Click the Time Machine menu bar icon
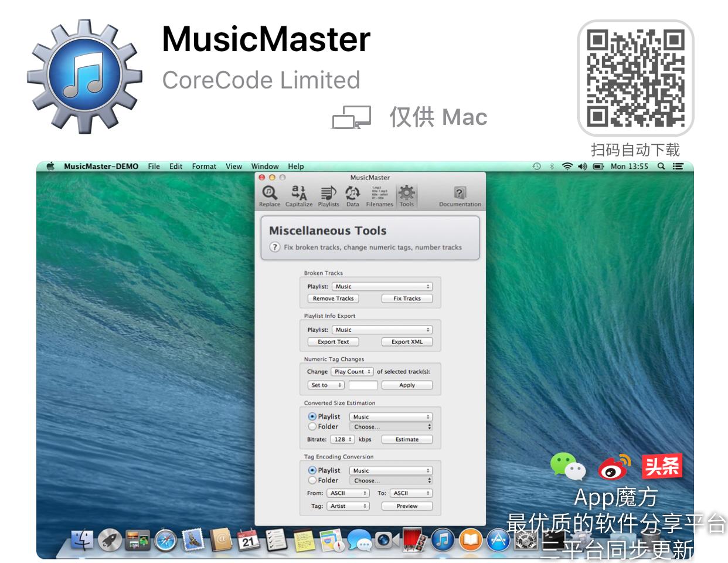The width and height of the screenshot is (728, 563). pos(536,167)
